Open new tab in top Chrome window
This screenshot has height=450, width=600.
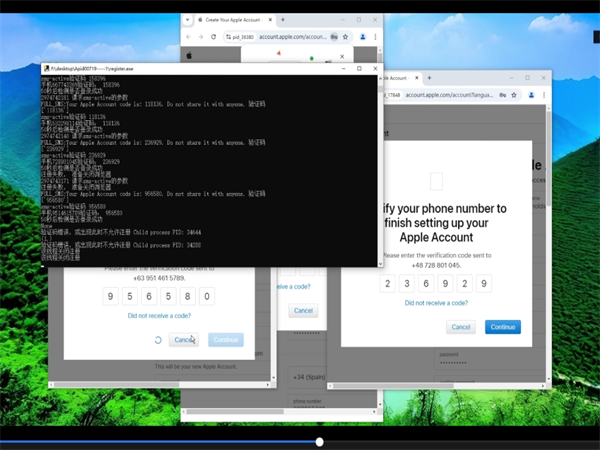click(x=283, y=19)
